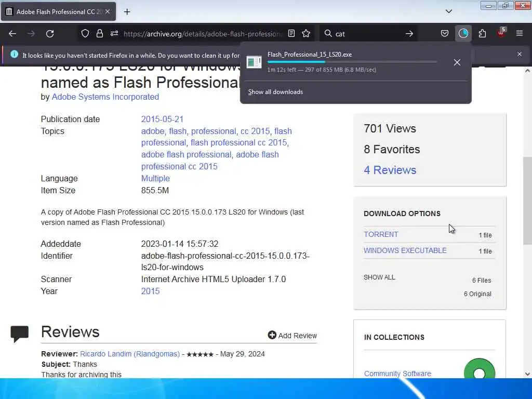The width and height of the screenshot is (532, 399).
Task: Download via the TORRENT option
Action: (381, 234)
